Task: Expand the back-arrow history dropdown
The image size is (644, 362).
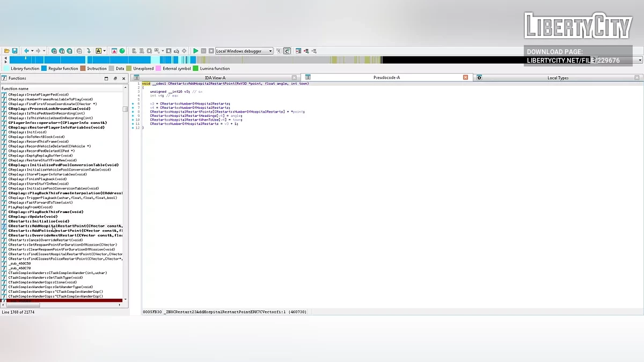Action: click(31, 51)
